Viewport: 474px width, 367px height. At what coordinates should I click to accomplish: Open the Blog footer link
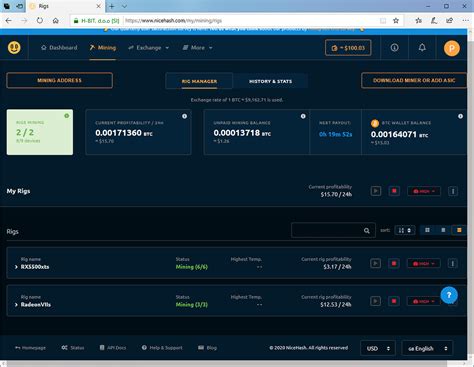tap(207, 348)
